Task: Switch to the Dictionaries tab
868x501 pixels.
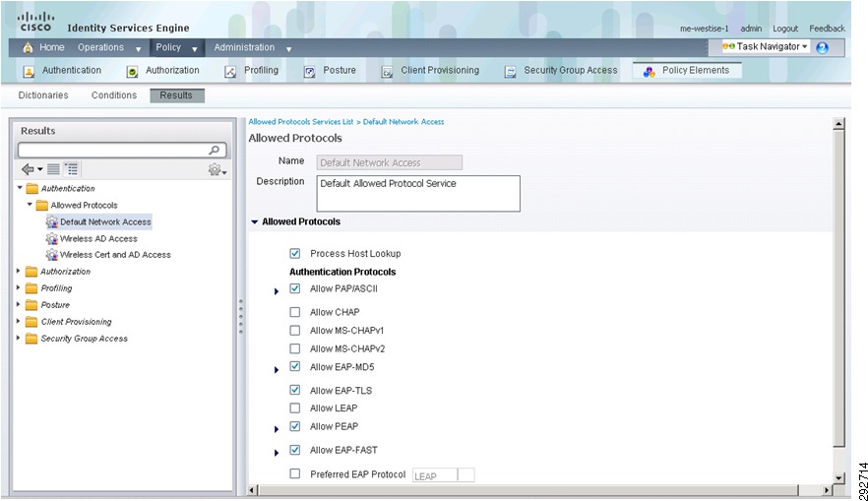Action: point(43,95)
